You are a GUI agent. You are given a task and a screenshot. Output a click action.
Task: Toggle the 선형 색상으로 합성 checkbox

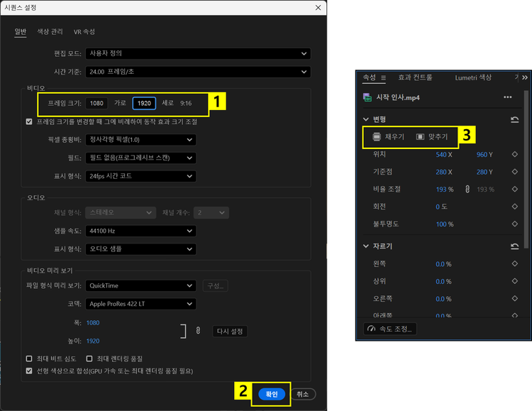(29, 371)
